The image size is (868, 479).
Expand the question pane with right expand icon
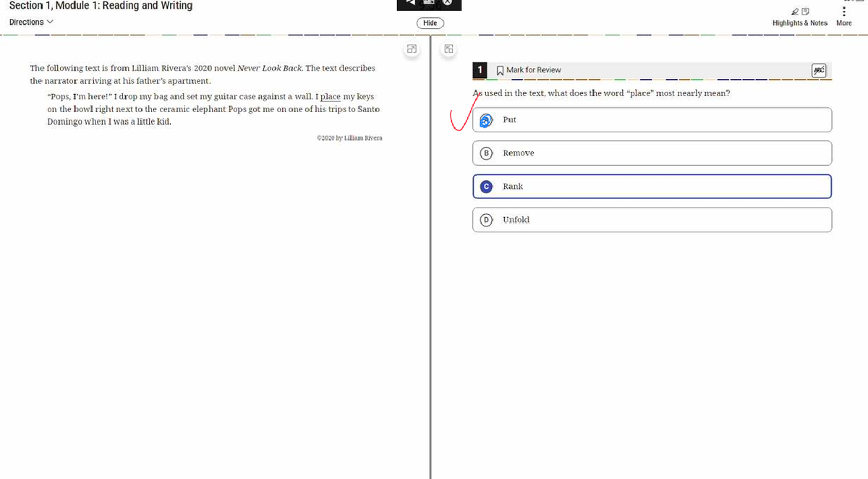[x=449, y=50]
